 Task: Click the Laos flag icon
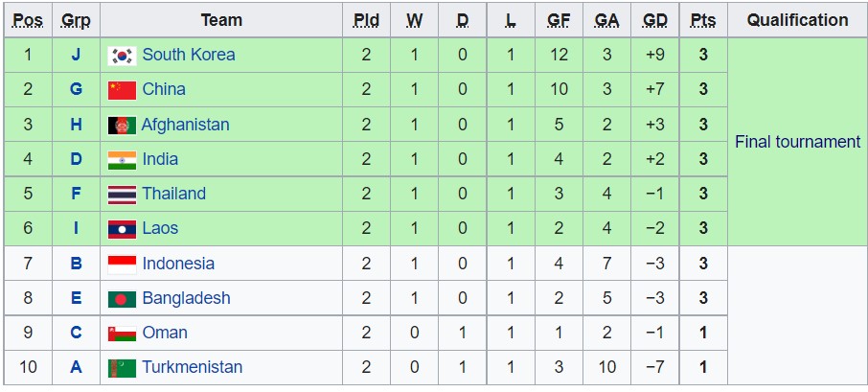(122, 229)
